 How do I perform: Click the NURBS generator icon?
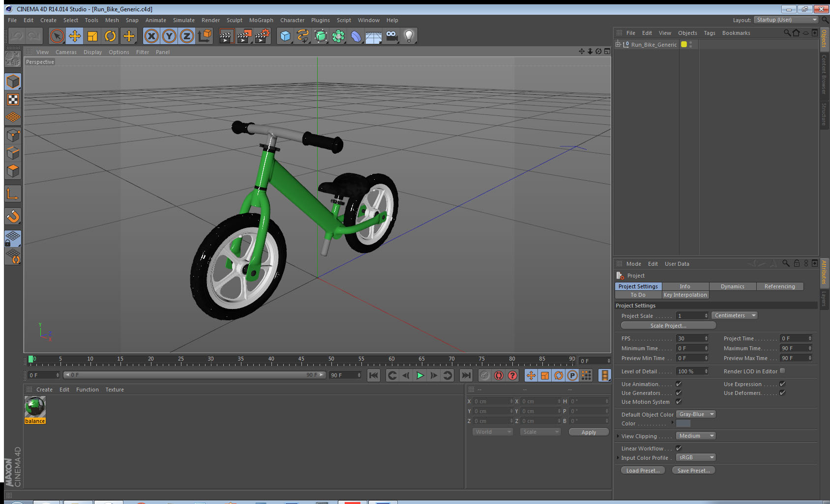(x=321, y=36)
